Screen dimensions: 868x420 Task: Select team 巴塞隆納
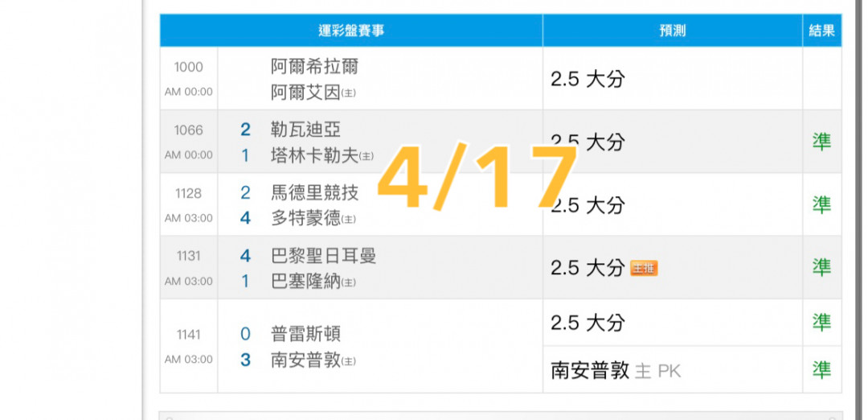305,282
